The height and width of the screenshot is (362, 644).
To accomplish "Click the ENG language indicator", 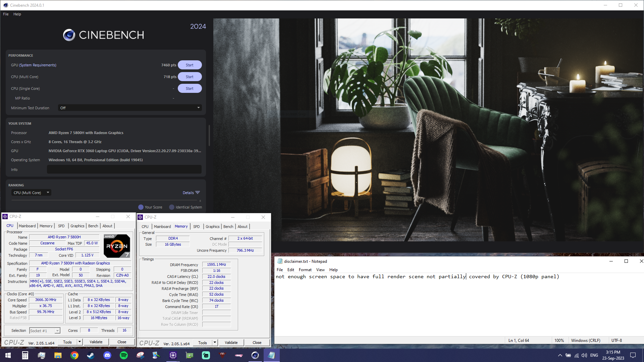I will pos(594,355).
